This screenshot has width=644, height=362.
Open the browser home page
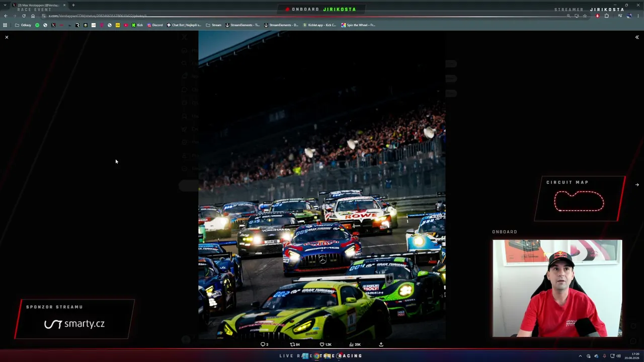click(33, 16)
